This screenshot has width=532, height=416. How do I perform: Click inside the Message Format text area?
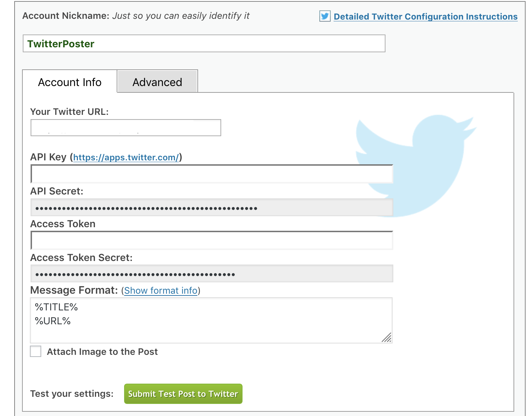coord(211,320)
